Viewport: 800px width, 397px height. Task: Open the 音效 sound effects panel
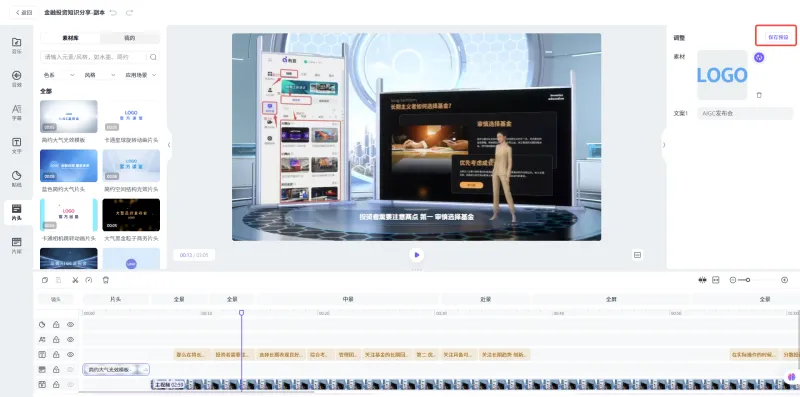pos(16,79)
